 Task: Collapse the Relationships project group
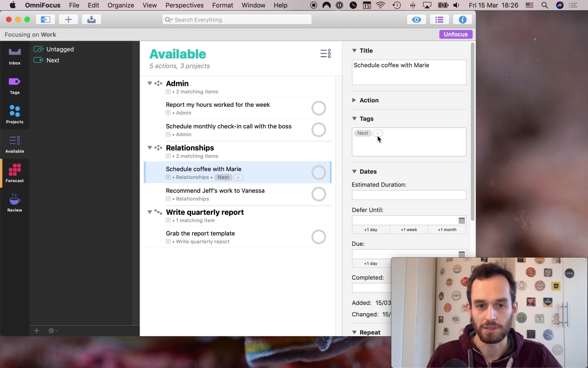[x=149, y=148]
